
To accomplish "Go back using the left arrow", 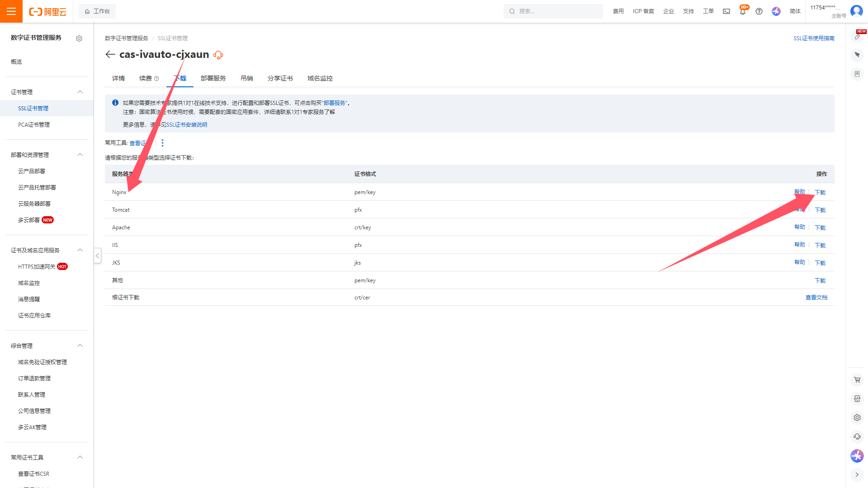I will click(x=110, y=55).
